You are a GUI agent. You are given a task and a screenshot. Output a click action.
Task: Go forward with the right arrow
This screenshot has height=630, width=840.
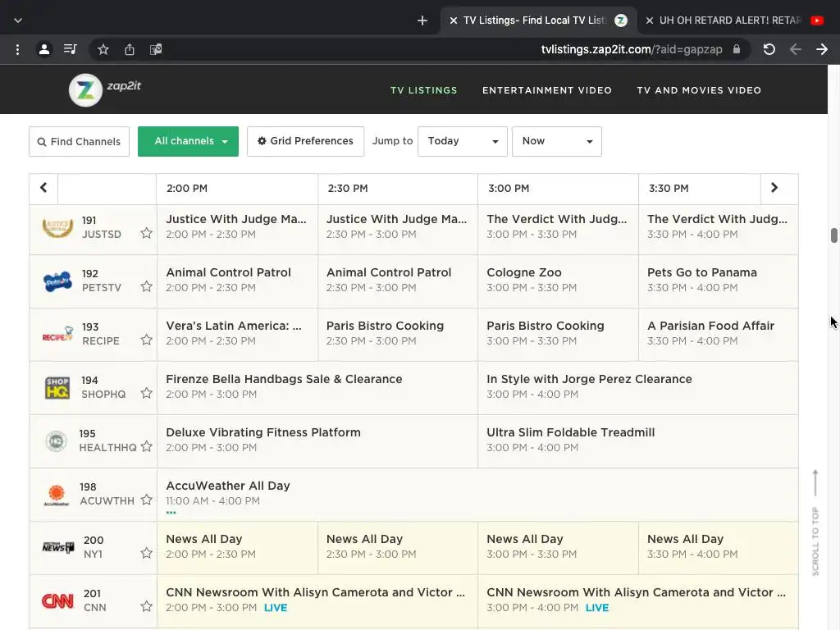pos(822,50)
